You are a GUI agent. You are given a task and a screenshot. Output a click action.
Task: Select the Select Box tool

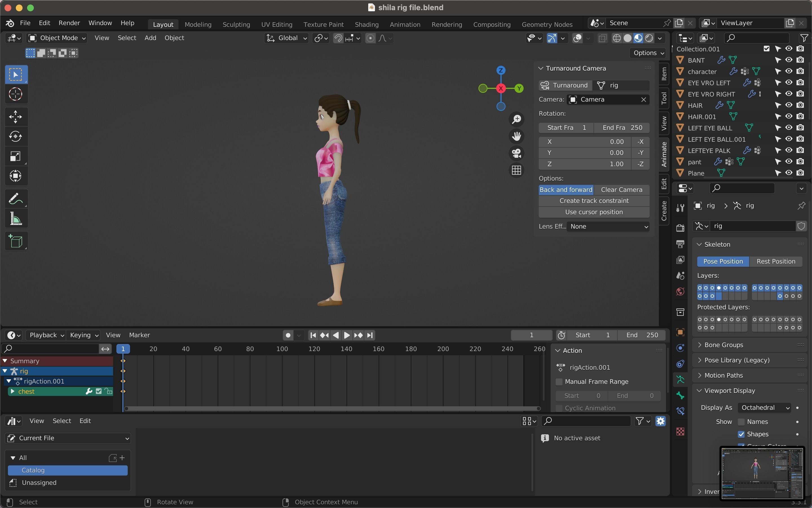[16, 75]
